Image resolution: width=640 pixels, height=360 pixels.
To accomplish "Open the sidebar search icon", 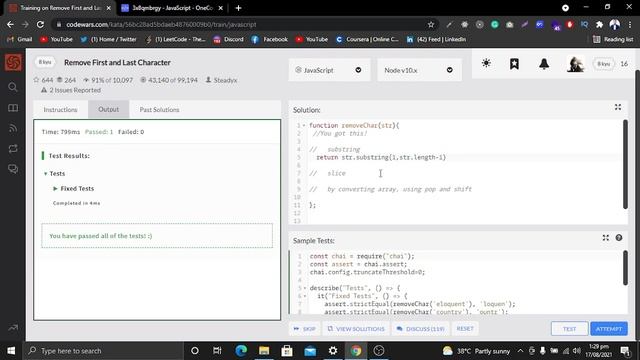I will 13,87.
